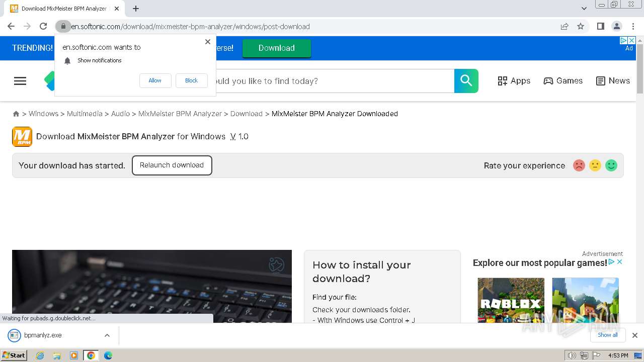644x362 pixels.
Task: Open File Explorer from taskbar
Action: [x=57, y=355]
